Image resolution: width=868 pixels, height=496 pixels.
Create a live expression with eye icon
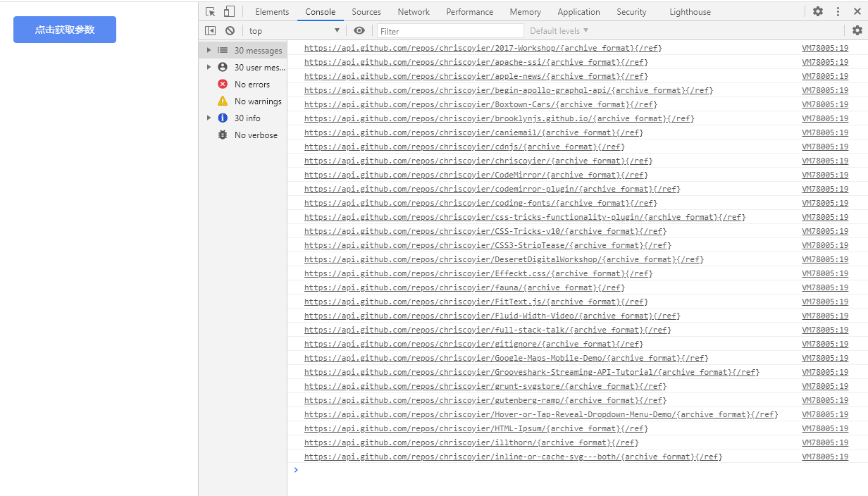pyautogui.click(x=359, y=31)
